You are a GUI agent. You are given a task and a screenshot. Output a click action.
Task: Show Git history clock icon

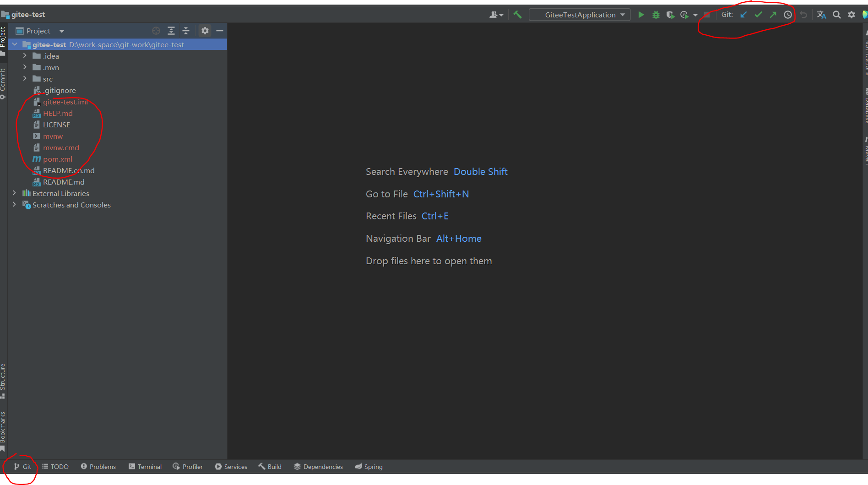pos(788,15)
